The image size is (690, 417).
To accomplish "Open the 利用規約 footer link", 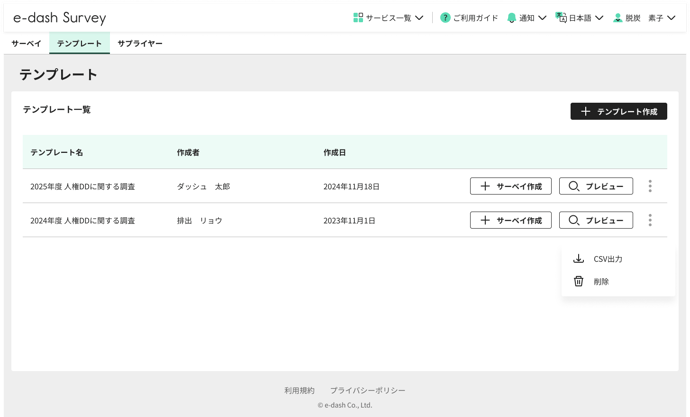I will 299,390.
